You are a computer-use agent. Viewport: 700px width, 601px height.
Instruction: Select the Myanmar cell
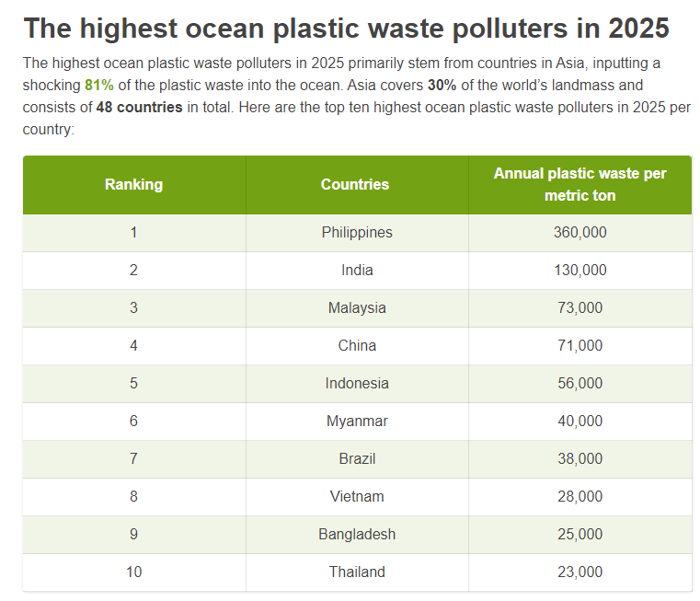coord(357,422)
